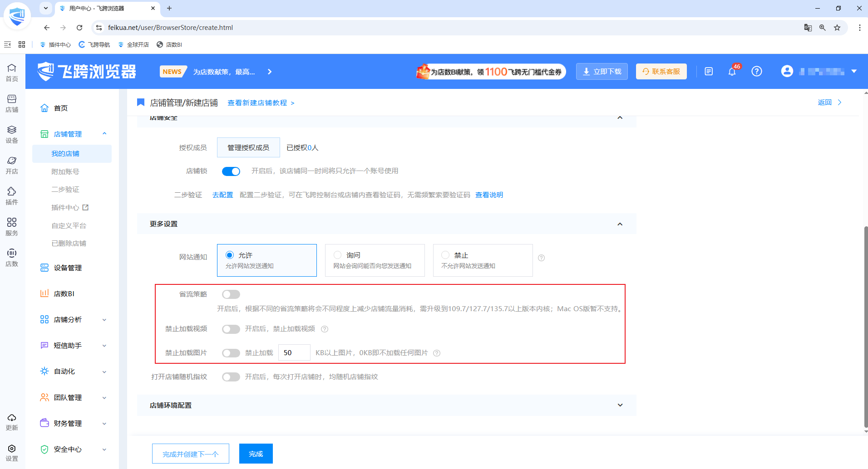Select 附加账号 in sidebar
The width and height of the screenshot is (868, 469).
[x=65, y=171]
